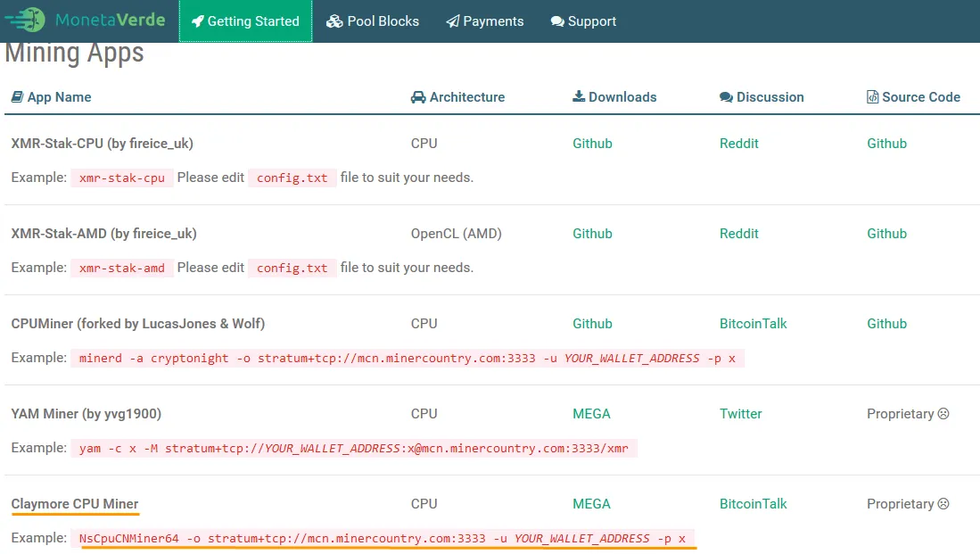This screenshot has width=980, height=554.
Task: Click the car icon beside Architecture
Action: 418,97
